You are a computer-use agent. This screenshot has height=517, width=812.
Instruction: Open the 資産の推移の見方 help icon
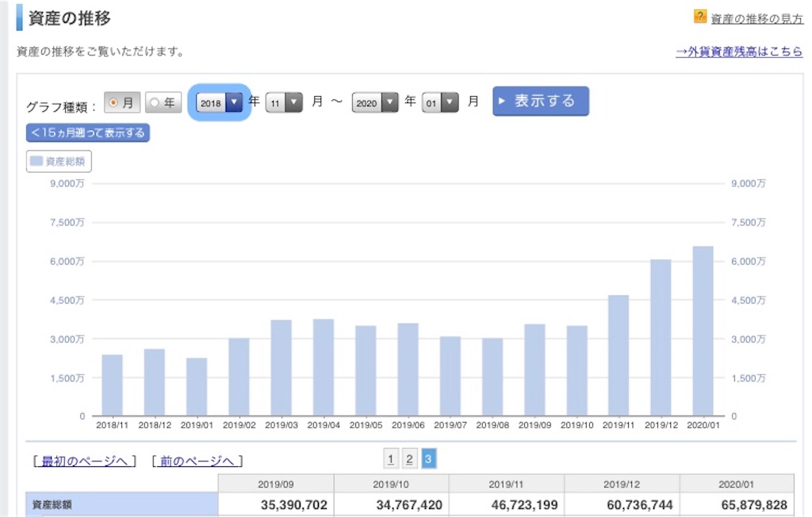coord(699,16)
